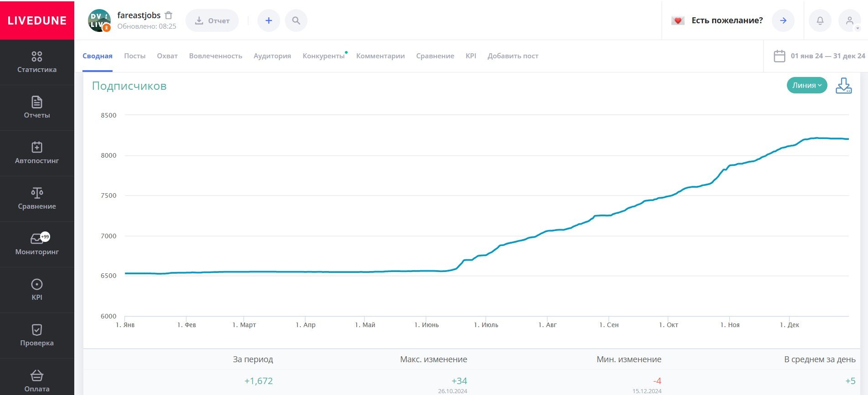Click the fareastjobs account avatar
The image size is (868, 395).
99,21
